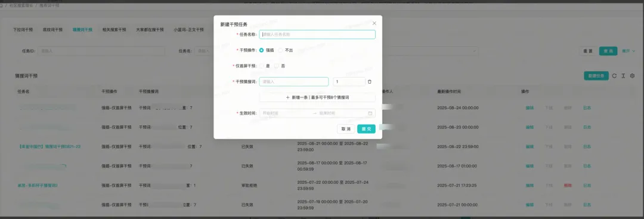
Task: Switch to the 下拉词干预 tab
Action: pos(23,30)
